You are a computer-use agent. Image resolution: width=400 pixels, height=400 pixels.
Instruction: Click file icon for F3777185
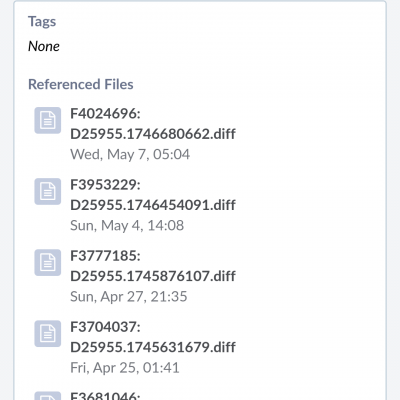point(48,262)
